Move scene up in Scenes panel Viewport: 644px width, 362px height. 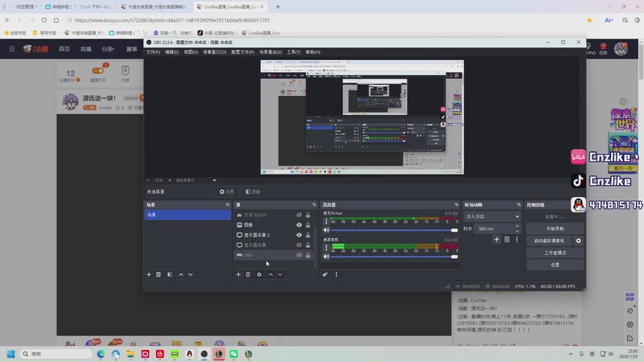[181, 274]
